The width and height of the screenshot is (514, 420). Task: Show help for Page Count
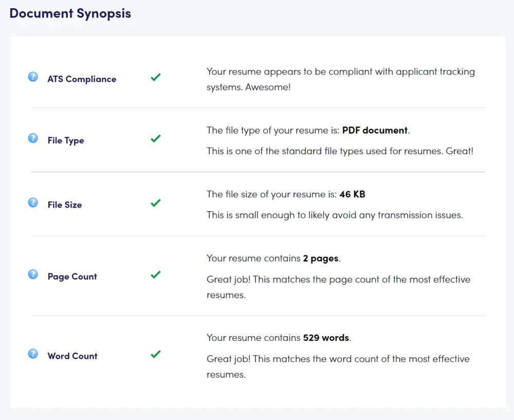[x=33, y=275]
